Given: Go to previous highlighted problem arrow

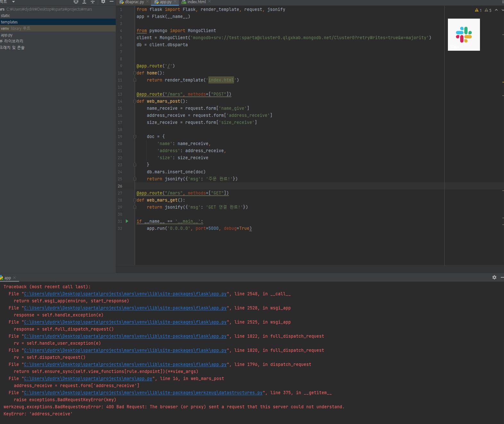Looking at the screenshot, I should (x=496, y=10).
